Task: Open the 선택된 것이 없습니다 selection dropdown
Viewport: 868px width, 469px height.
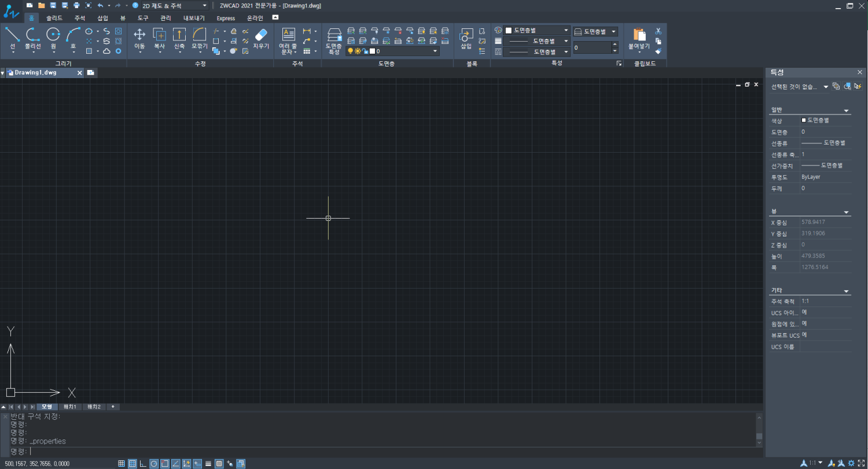Action: (x=799, y=87)
